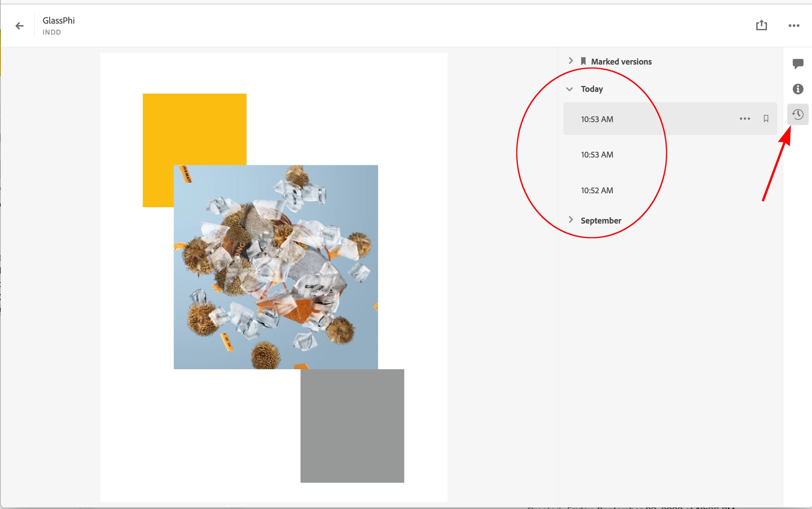Click the GlassPhi document title
Image resolution: width=812 pixels, height=509 pixels.
click(x=59, y=21)
